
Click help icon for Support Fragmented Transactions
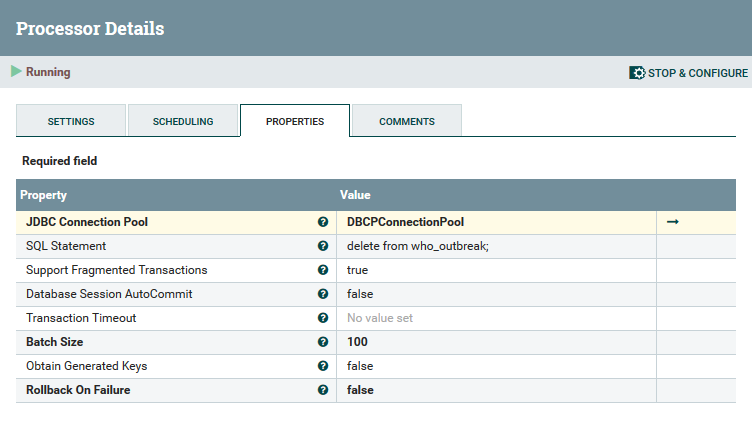pyautogui.click(x=323, y=270)
